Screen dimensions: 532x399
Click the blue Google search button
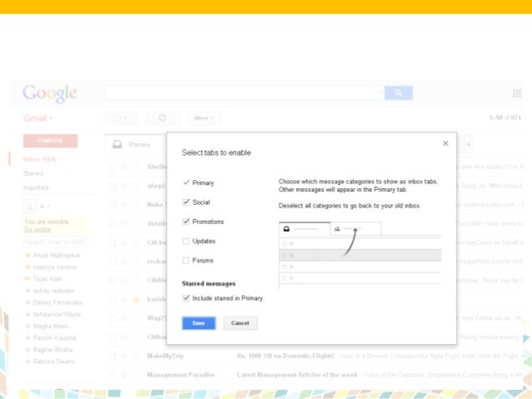(399, 93)
